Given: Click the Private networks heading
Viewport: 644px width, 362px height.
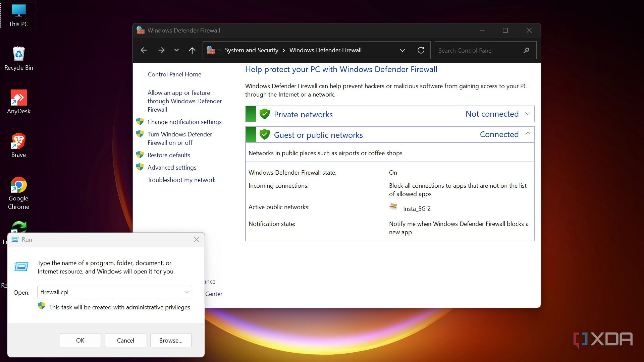Looking at the screenshot, I should tap(303, 115).
